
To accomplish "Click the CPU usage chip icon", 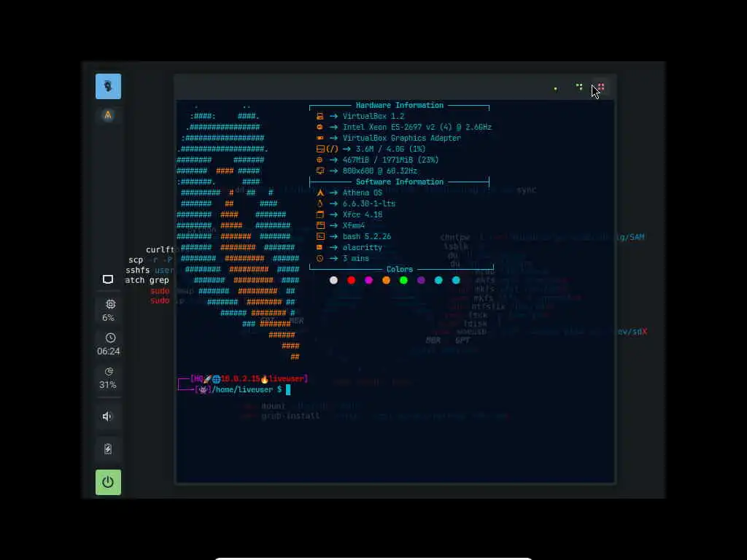I will (111, 304).
